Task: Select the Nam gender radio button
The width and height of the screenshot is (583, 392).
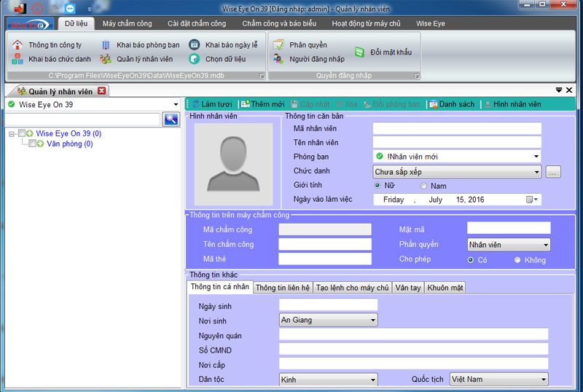Action: pyautogui.click(x=424, y=186)
